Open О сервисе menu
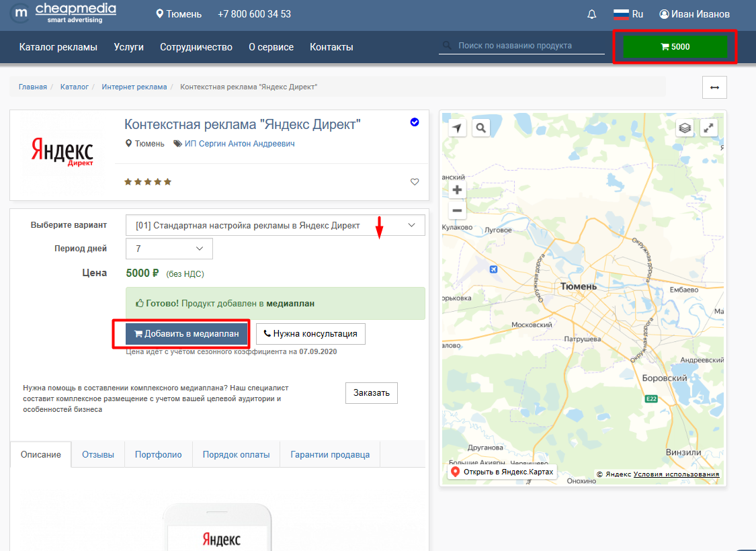 coord(271,47)
